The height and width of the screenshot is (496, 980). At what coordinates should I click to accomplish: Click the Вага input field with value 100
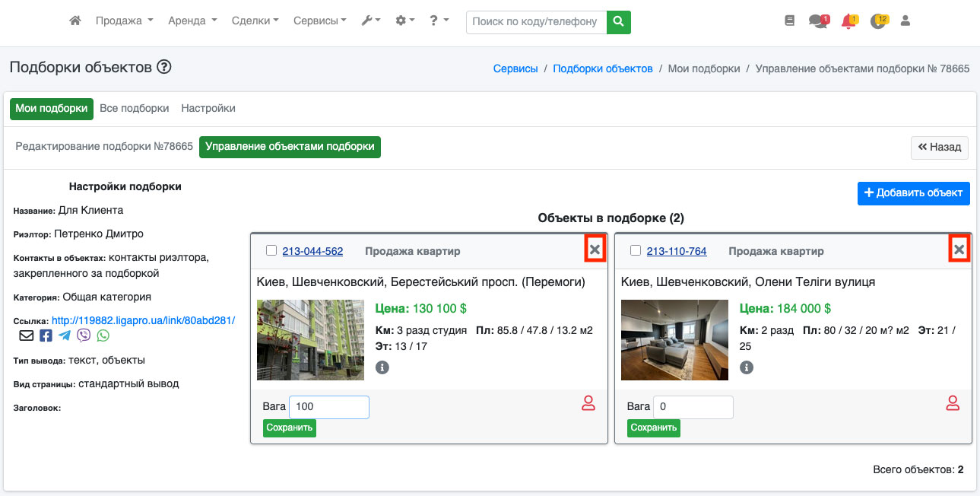click(x=328, y=407)
